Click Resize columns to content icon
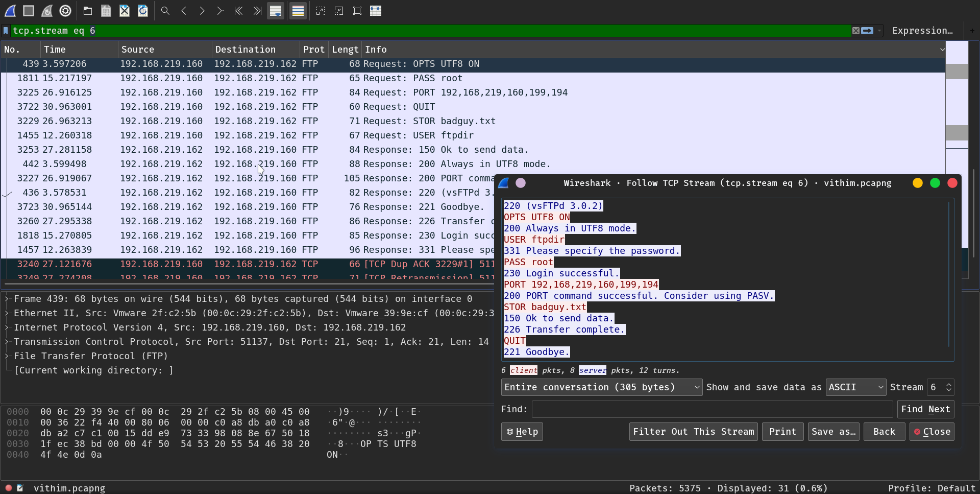Screen dimensions: 980x494 pyautogui.click(x=376, y=11)
